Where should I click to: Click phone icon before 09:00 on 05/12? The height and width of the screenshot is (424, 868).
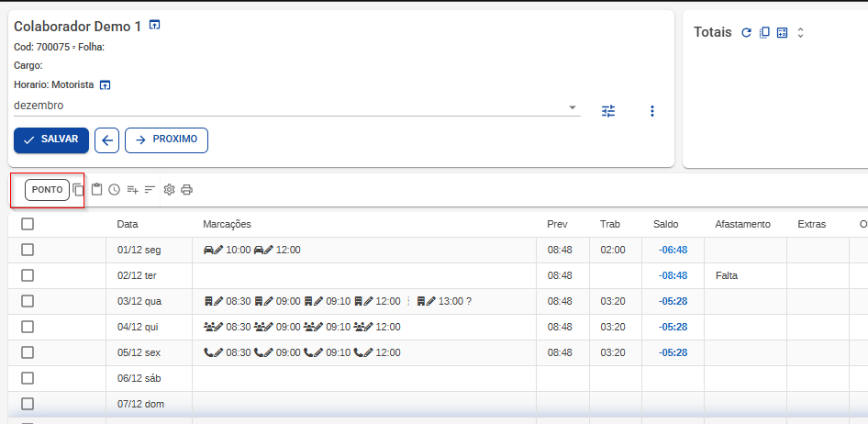pyautogui.click(x=259, y=352)
